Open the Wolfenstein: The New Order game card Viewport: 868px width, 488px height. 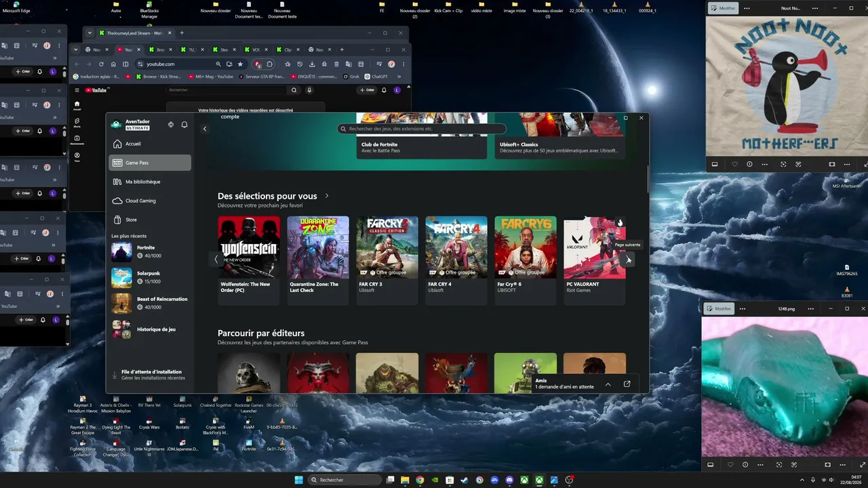(x=249, y=260)
